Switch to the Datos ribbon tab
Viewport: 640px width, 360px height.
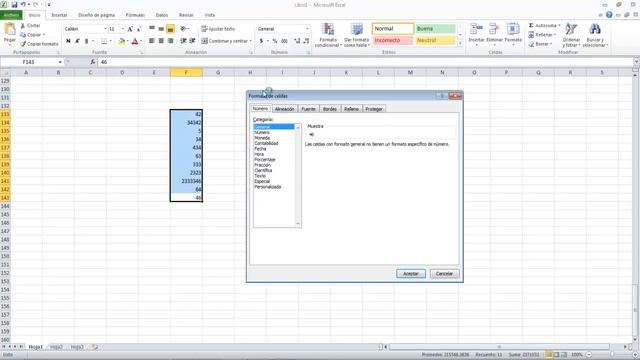(x=162, y=15)
